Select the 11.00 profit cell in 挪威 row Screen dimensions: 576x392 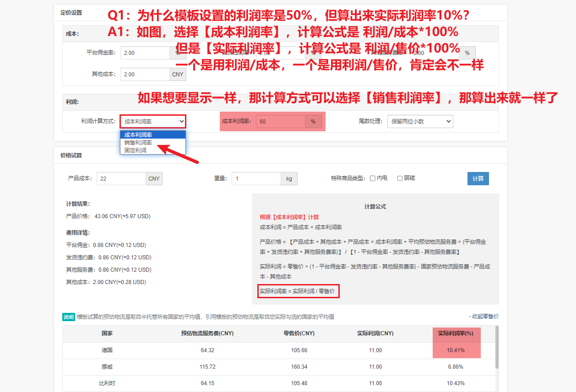(x=375, y=367)
